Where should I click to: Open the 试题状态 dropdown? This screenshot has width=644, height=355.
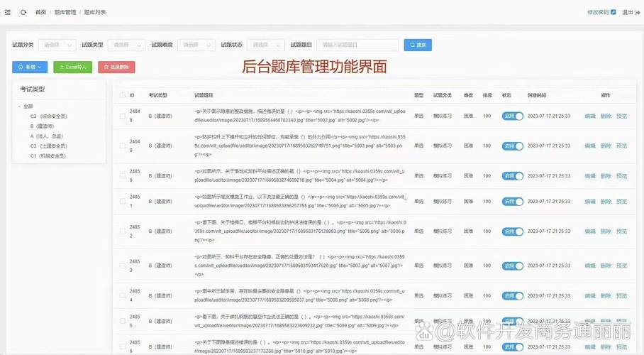click(266, 45)
